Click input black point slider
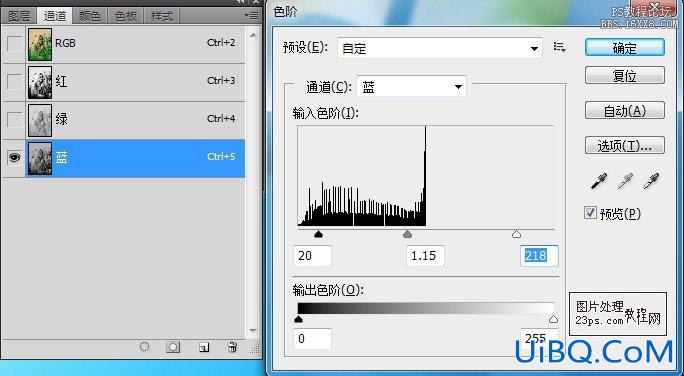This screenshot has width=684, height=376. (318, 235)
